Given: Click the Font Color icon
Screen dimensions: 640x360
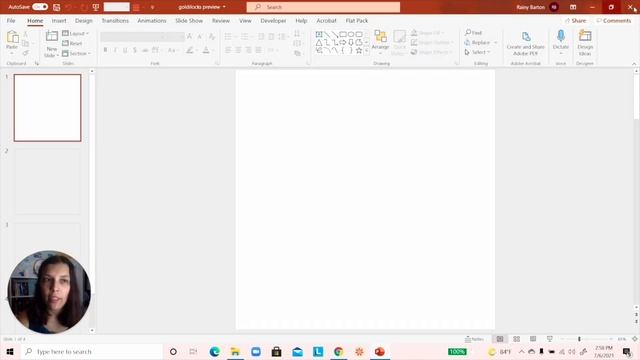Looking at the screenshot, I should [x=206, y=50].
